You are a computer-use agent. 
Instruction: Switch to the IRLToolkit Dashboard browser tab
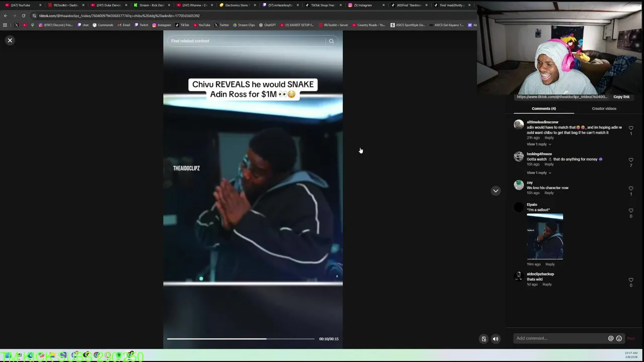pyautogui.click(x=65, y=5)
